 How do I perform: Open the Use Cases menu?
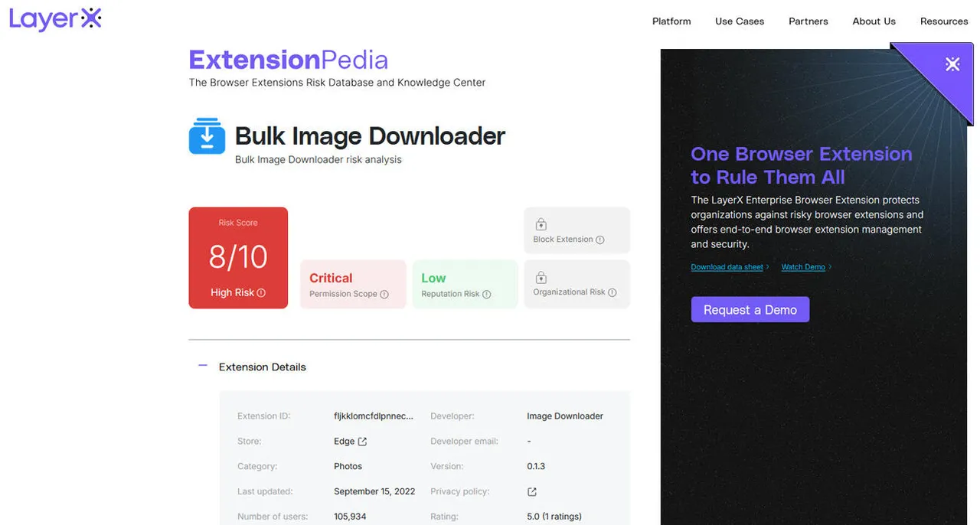point(740,21)
